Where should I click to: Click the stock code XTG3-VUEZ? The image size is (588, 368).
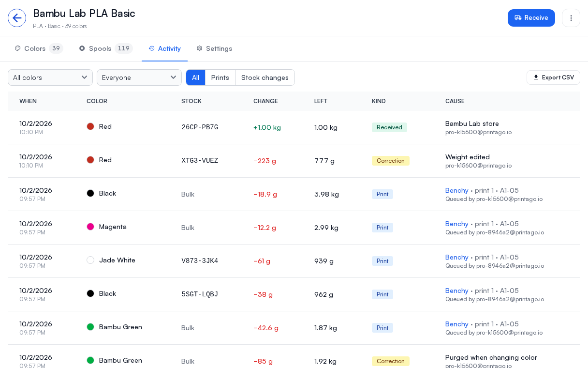point(200,161)
